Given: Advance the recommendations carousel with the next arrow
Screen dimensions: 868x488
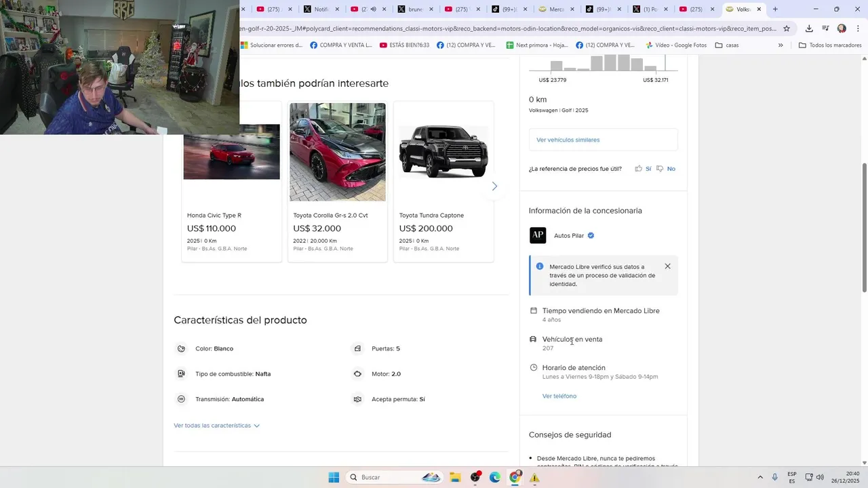Looking at the screenshot, I should pyautogui.click(x=494, y=186).
